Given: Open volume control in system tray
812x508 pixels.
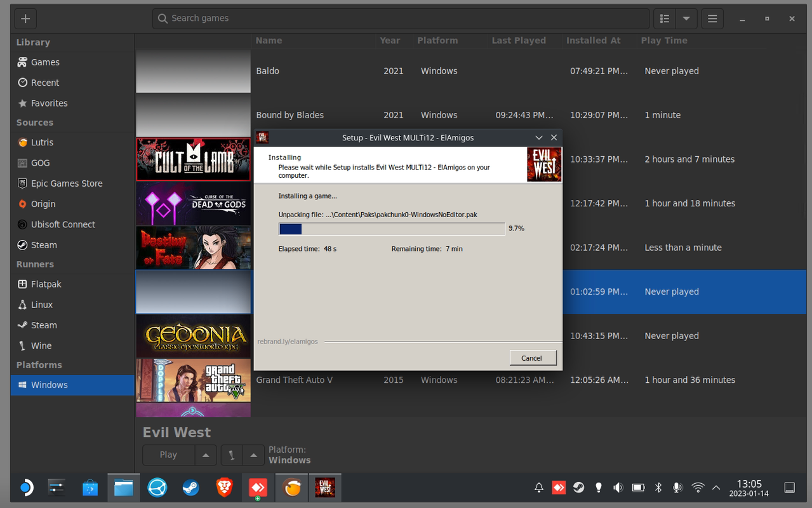Looking at the screenshot, I should (618, 488).
